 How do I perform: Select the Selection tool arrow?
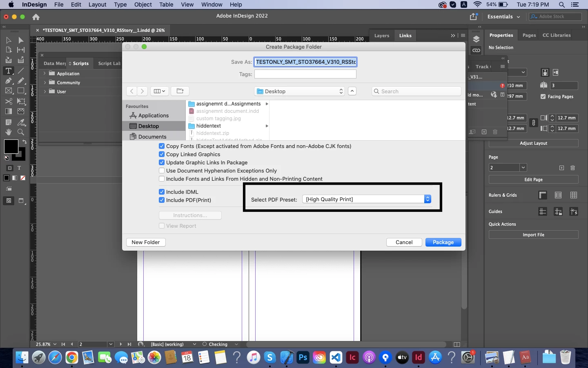point(8,40)
